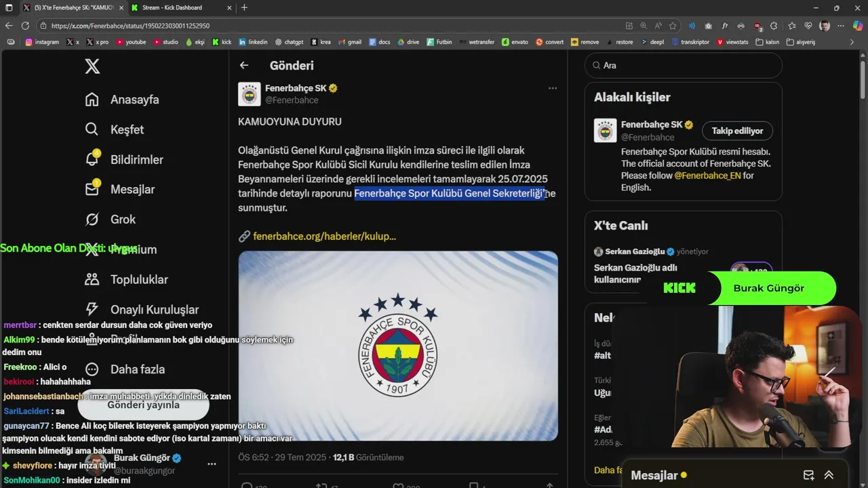Click the Gönderi yayınla button
Image resolution: width=868 pixels, height=488 pixels.
click(x=144, y=405)
